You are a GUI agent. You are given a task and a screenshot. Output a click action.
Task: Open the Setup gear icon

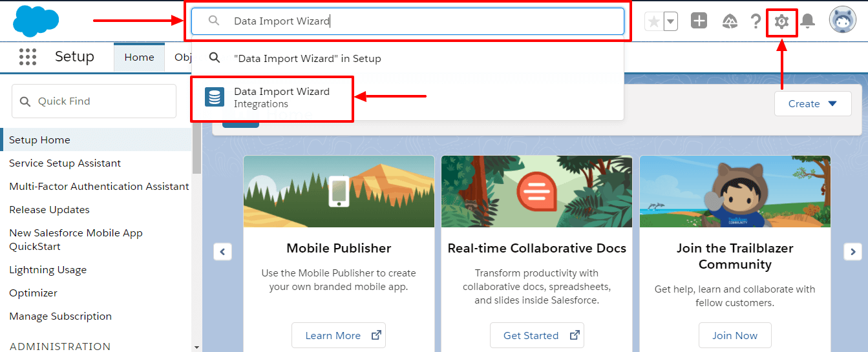781,22
